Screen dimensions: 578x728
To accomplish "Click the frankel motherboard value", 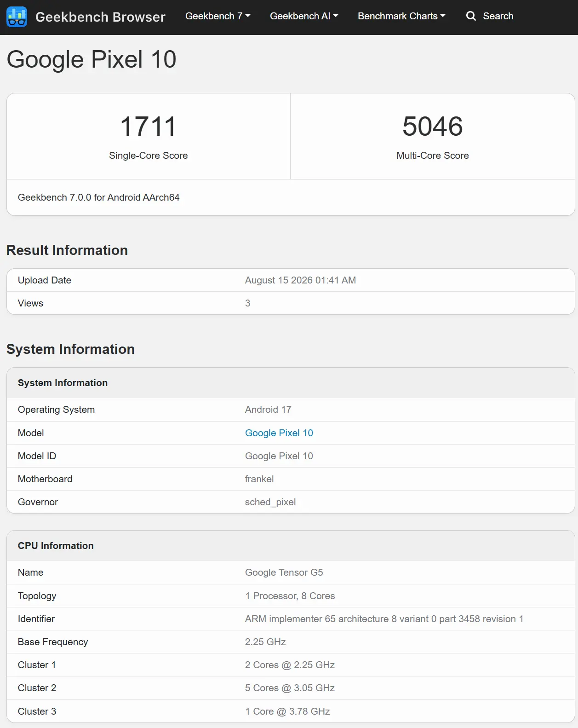I will [259, 479].
